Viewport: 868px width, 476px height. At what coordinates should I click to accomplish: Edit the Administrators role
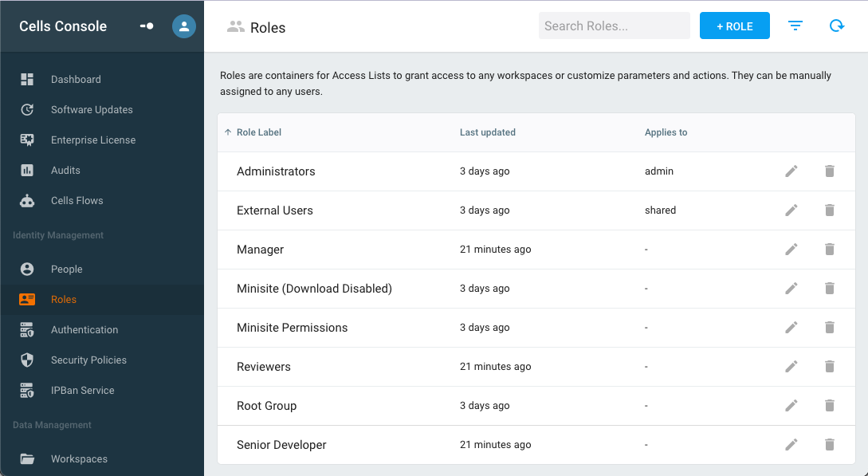[791, 171]
